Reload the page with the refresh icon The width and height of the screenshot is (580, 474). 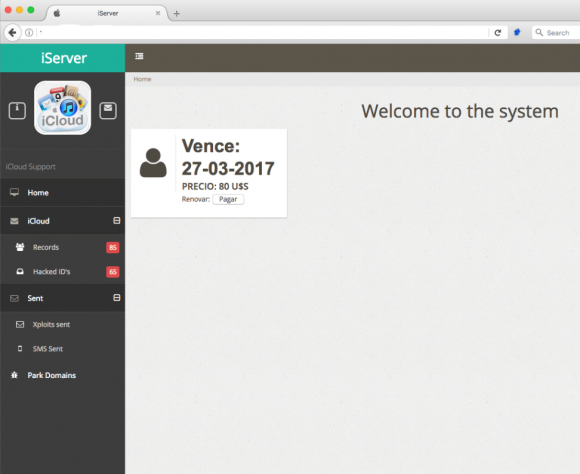click(x=498, y=33)
